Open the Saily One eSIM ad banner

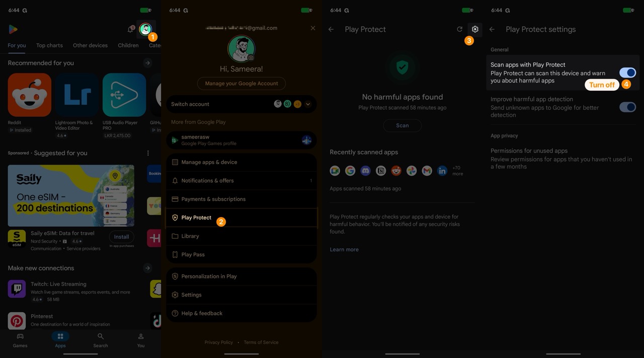pos(71,195)
